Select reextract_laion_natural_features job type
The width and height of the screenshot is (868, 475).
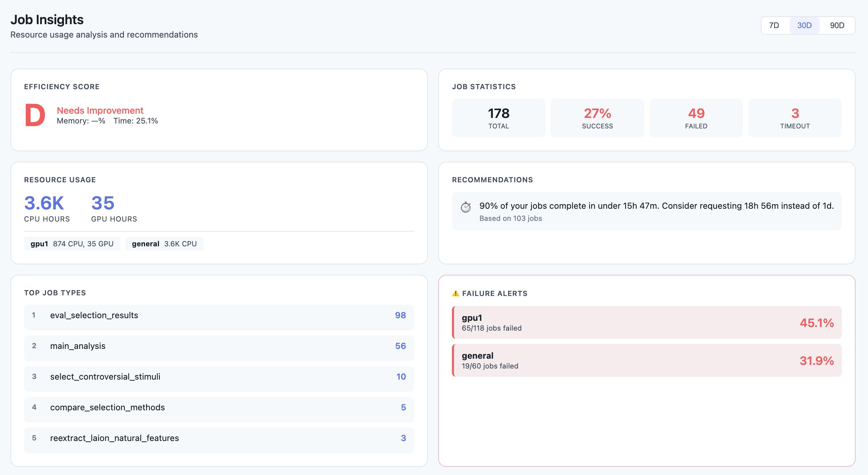[x=219, y=438]
